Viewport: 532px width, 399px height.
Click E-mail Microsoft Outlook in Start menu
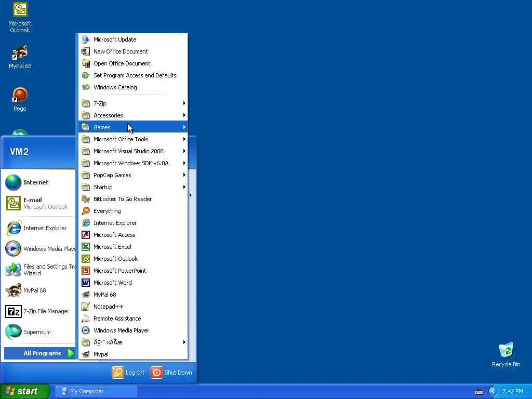(39, 203)
